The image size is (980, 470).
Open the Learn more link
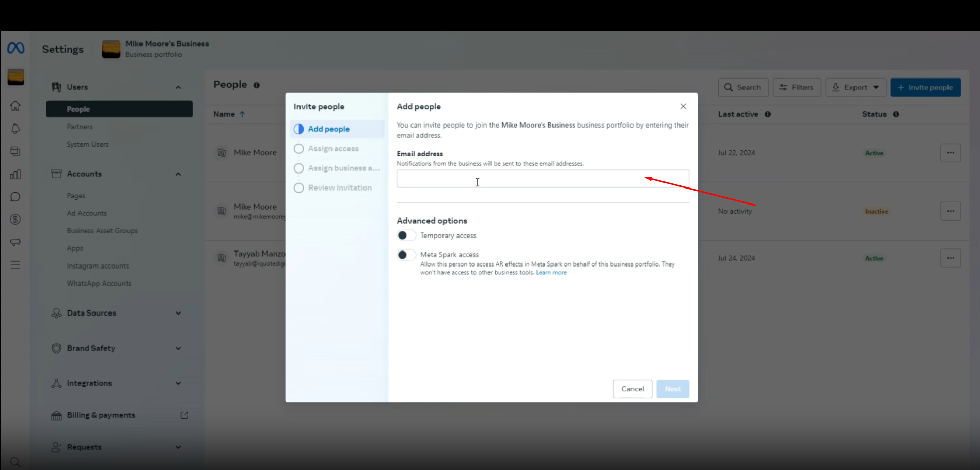point(551,273)
